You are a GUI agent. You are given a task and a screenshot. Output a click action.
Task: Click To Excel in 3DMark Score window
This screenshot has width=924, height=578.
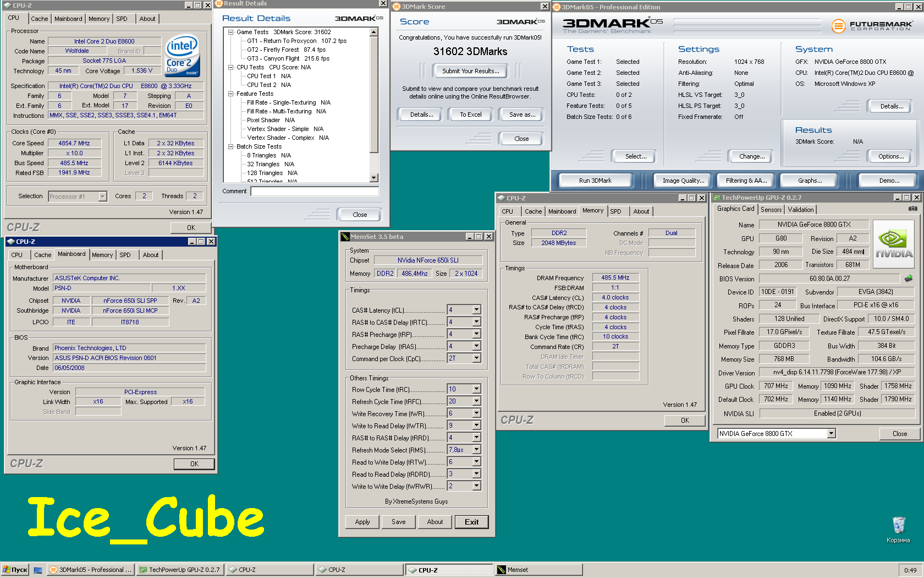[x=470, y=114]
